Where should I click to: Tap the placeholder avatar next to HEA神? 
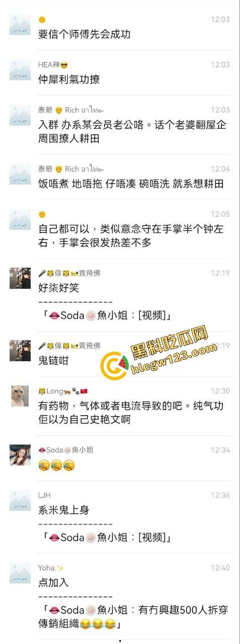point(20,70)
